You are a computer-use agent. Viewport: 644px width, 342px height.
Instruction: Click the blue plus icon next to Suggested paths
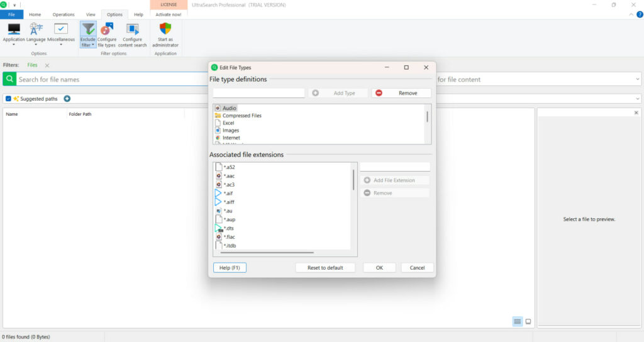pos(67,99)
